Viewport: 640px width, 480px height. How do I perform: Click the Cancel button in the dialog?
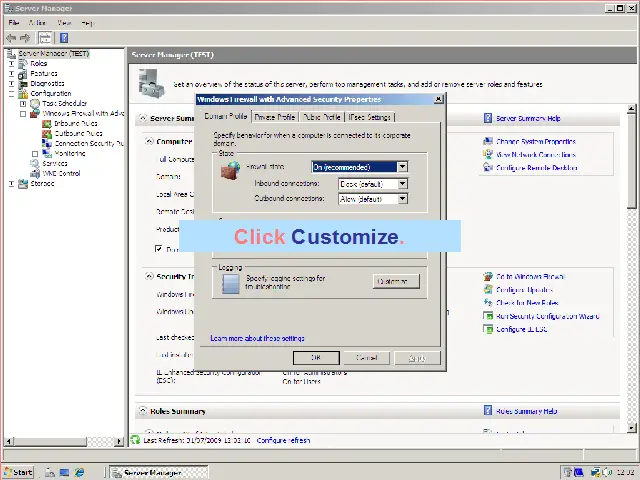coord(367,358)
